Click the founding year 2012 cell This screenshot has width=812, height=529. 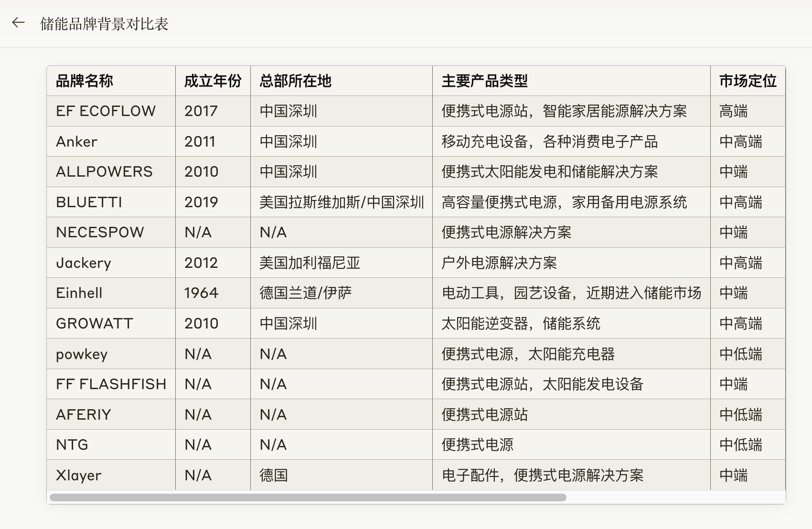[x=213, y=263]
